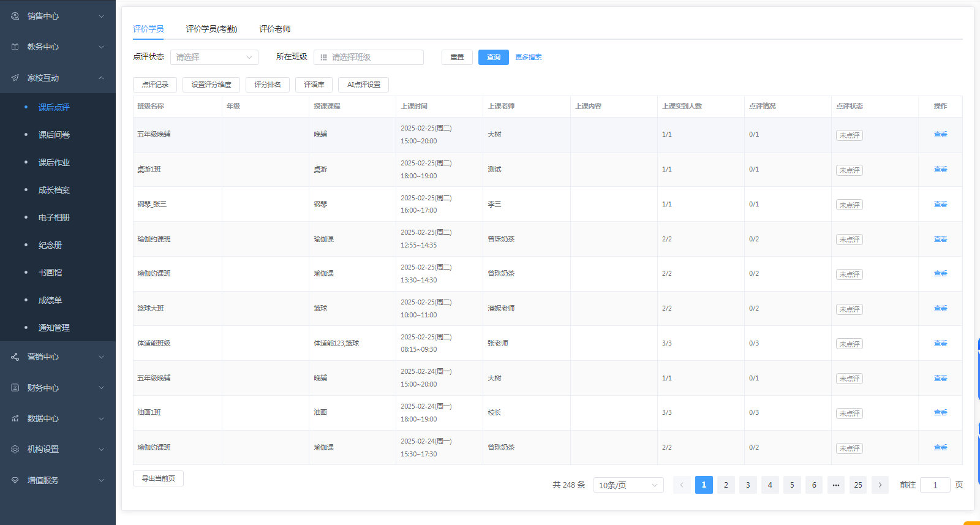Click the 前往 page number input

(x=935, y=485)
